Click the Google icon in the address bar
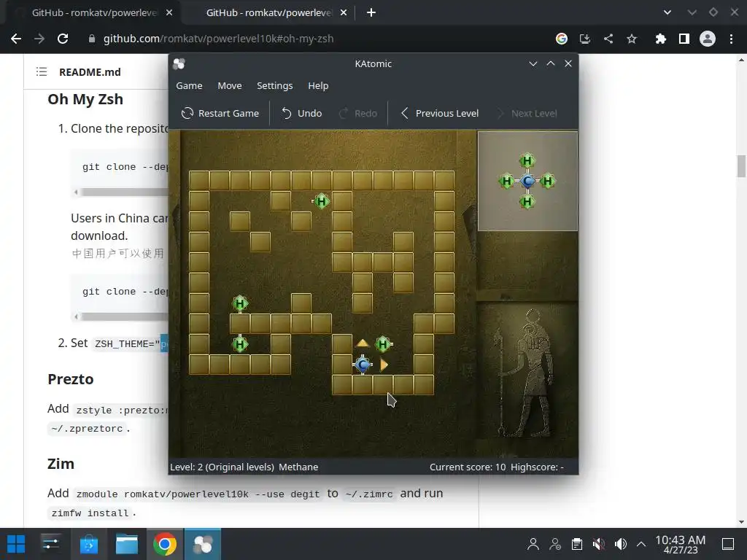The width and height of the screenshot is (747, 560). tap(562, 39)
